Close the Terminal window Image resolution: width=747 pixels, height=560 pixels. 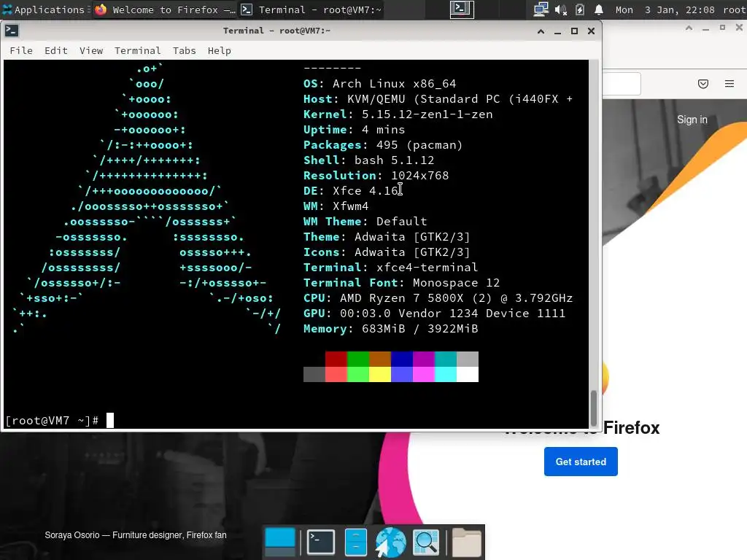591,31
